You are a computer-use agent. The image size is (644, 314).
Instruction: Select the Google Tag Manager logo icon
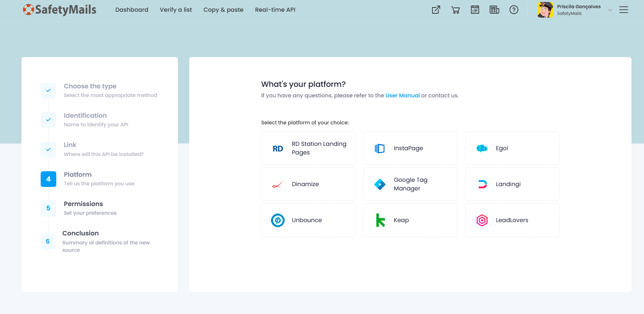(x=380, y=184)
